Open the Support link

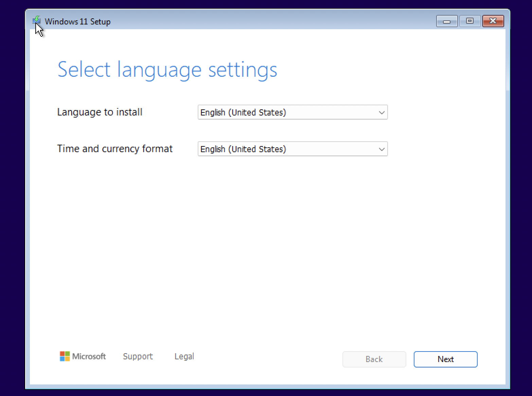tap(138, 356)
